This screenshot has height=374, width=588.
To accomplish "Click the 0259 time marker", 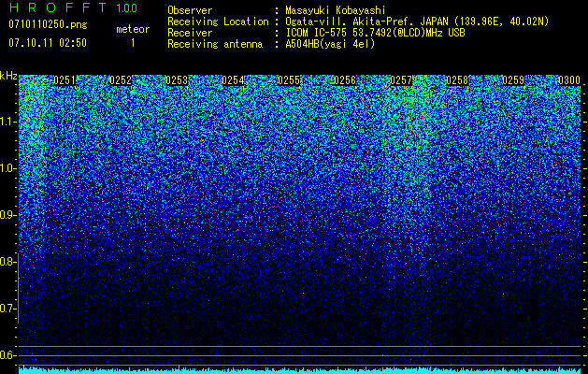I will click(x=513, y=80).
